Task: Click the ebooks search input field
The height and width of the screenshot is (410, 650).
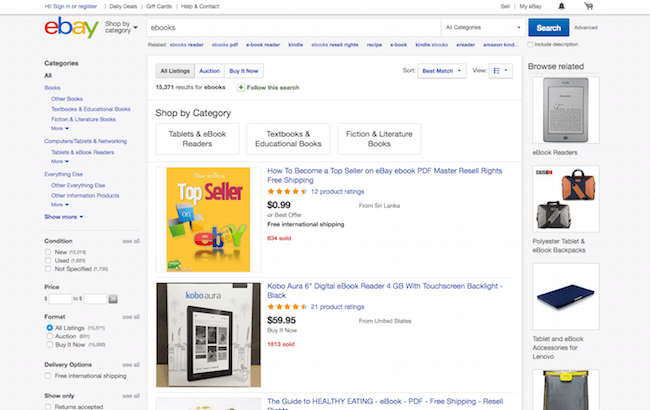Action: pos(293,27)
